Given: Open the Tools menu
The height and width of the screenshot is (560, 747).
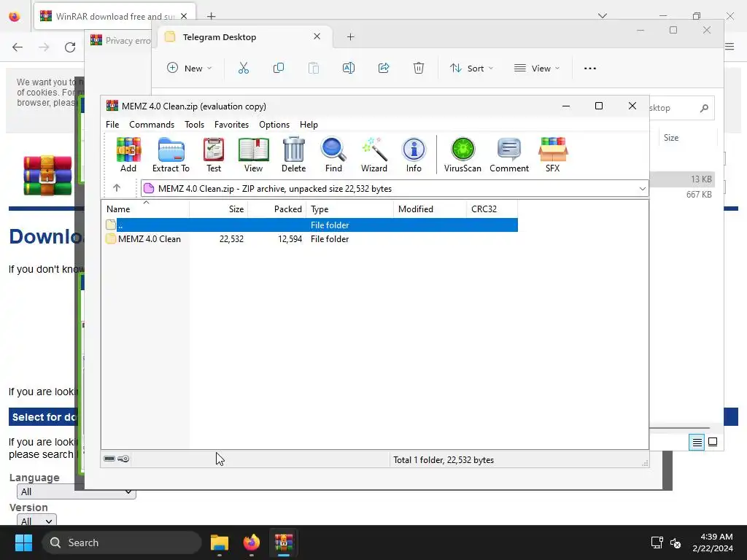Looking at the screenshot, I should point(194,124).
